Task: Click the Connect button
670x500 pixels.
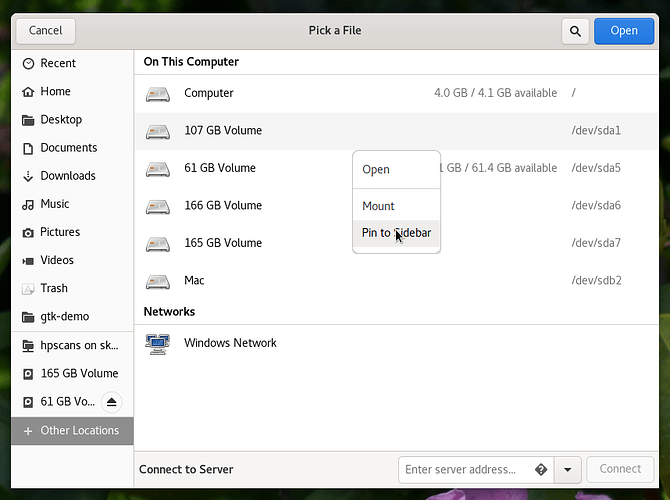Action: (620, 469)
